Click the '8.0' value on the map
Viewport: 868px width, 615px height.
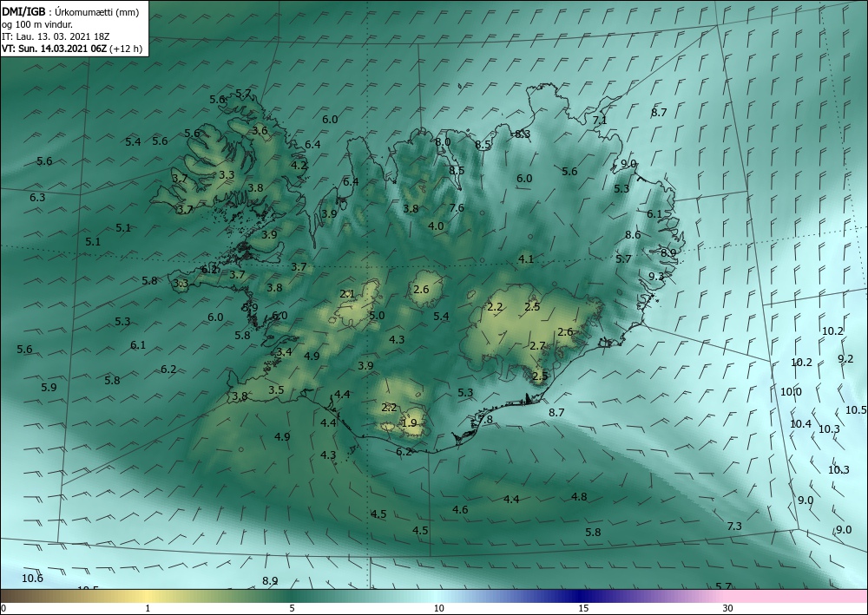(x=443, y=141)
